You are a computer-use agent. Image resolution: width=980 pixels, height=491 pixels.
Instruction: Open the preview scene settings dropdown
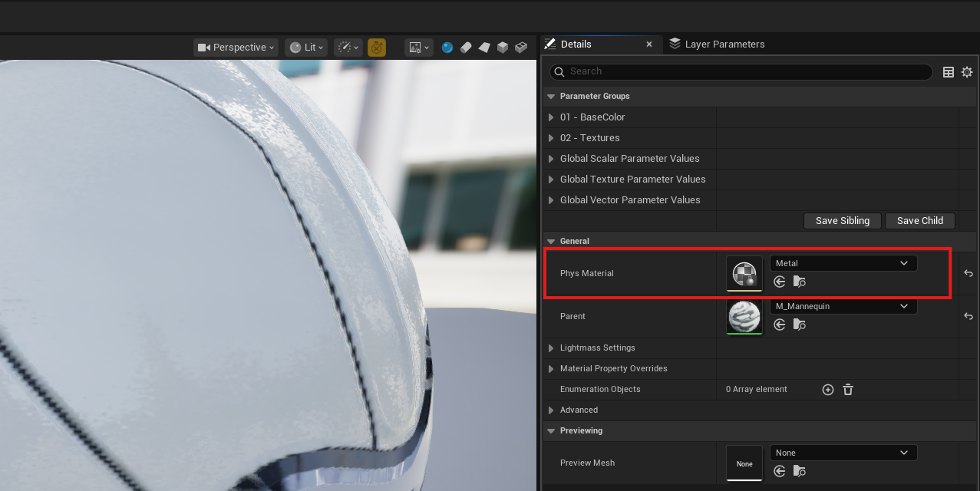[419, 48]
